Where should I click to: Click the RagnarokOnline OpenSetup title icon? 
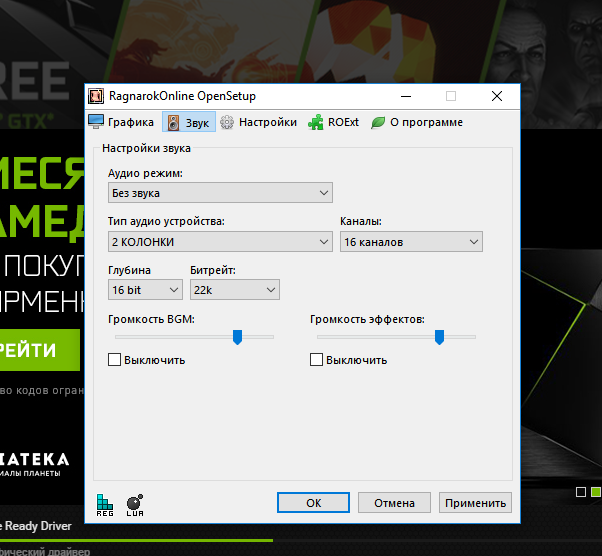click(96, 96)
